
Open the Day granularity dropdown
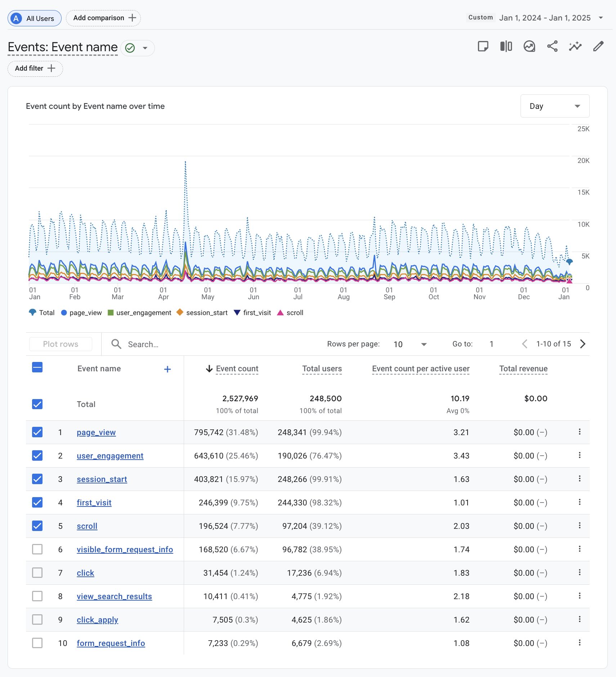555,106
